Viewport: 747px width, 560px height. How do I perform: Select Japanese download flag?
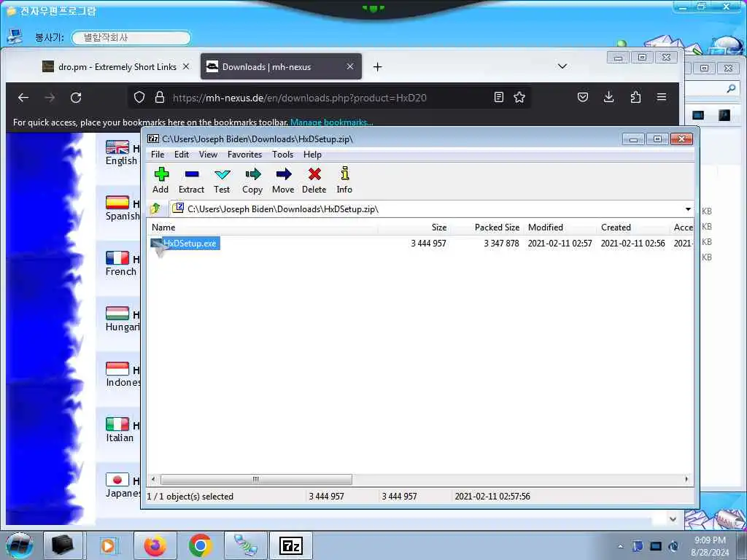click(117, 480)
